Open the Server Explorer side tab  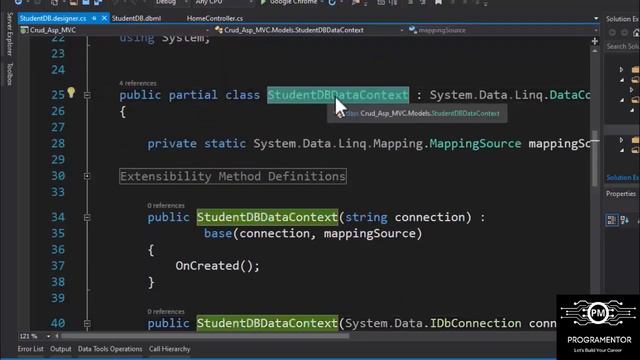(10, 34)
